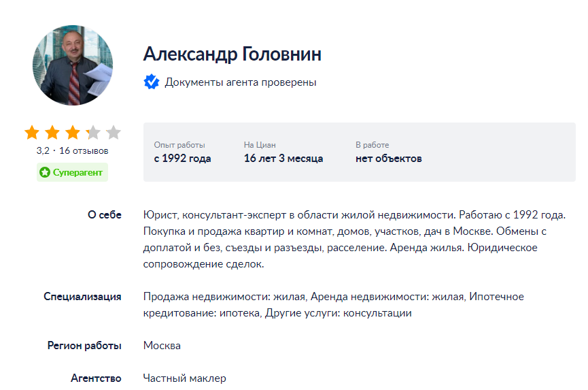The width and height of the screenshot is (588, 390).
Task: Click the fourth partially filled star
Action: click(x=93, y=133)
